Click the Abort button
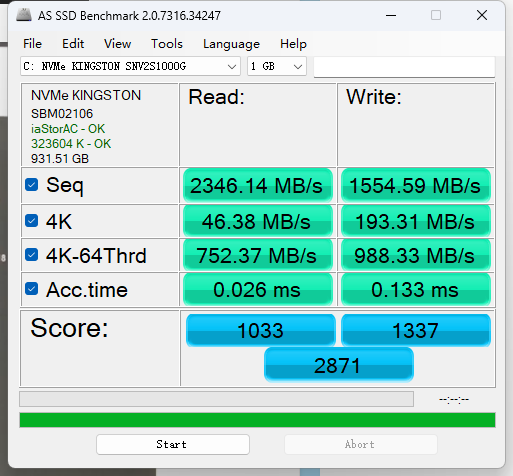 (x=361, y=444)
